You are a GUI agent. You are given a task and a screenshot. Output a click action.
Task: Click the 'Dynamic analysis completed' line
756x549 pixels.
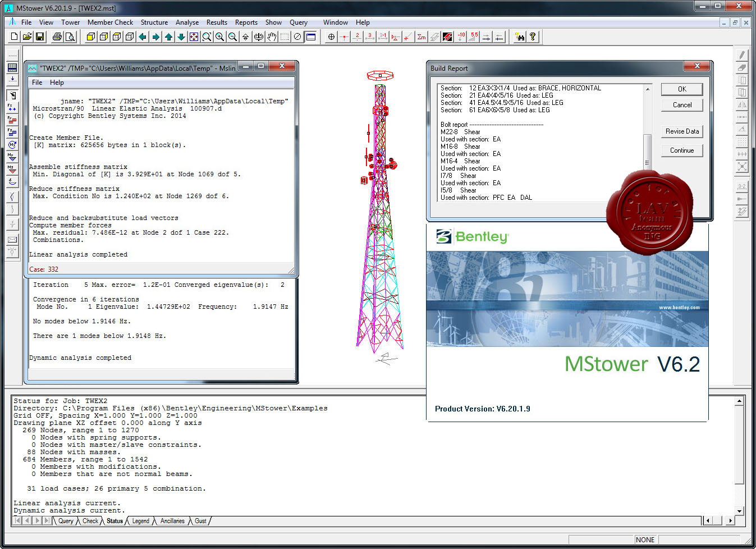pyautogui.click(x=80, y=358)
